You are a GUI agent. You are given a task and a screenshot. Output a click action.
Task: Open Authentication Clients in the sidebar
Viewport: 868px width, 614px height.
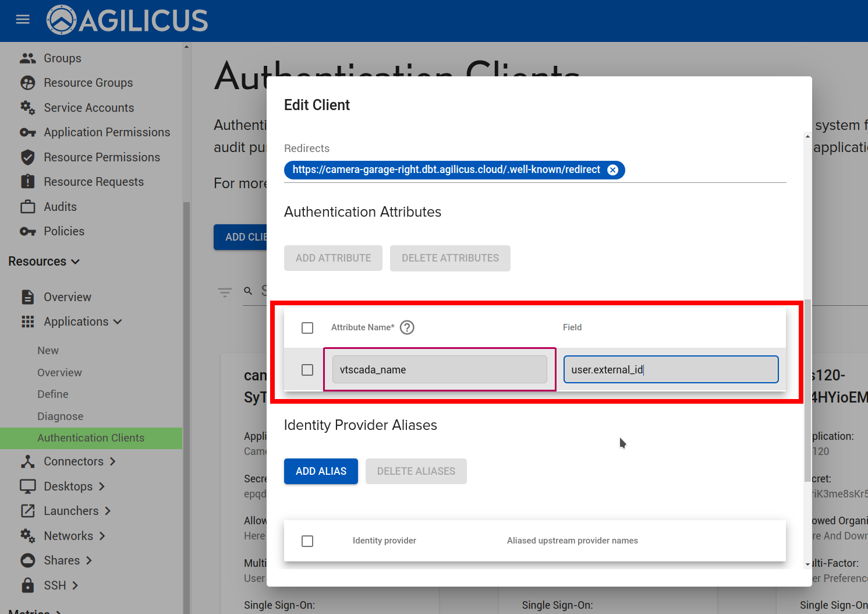pos(91,438)
